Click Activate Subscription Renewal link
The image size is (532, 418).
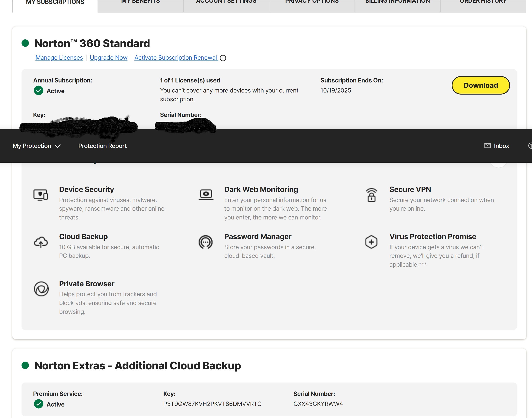coord(176,57)
